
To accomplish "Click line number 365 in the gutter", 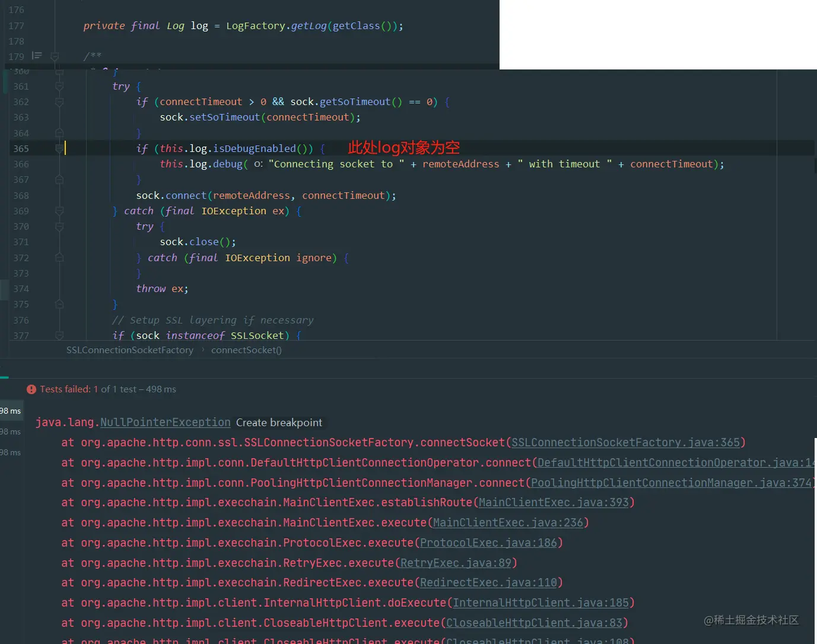I will point(21,148).
